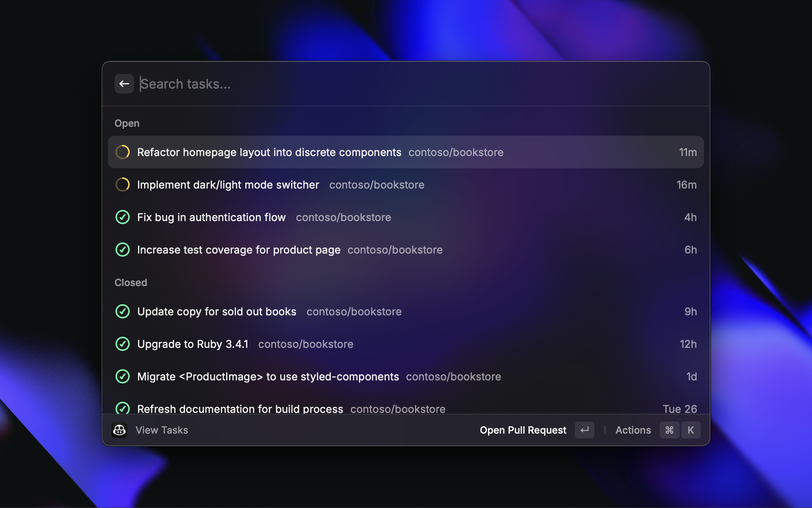Click spinner icon for Refactor homepage task
Image resolution: width=812 pixels, height=508 pixels.
pyautogui.click(x=123, y=152)
